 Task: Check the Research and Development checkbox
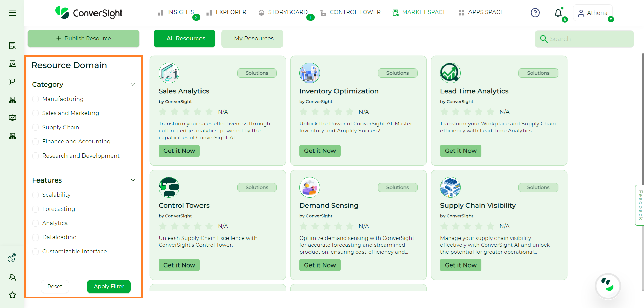click(35, 156)
